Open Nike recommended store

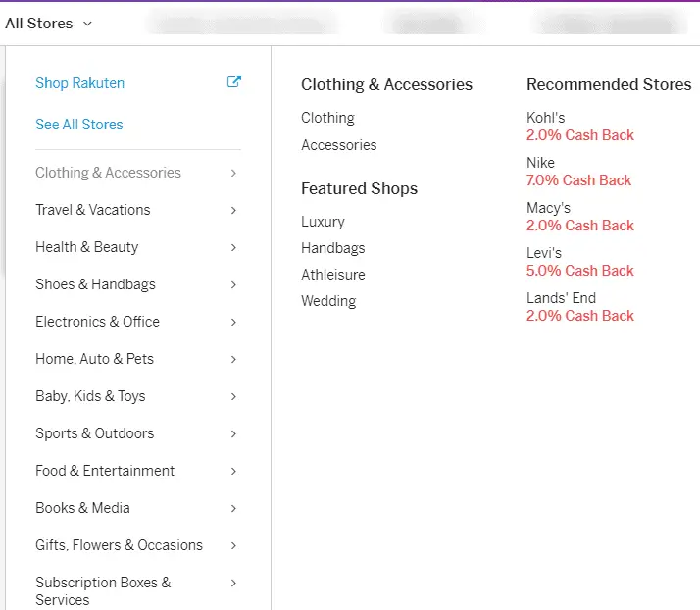(x=540, y=163)
